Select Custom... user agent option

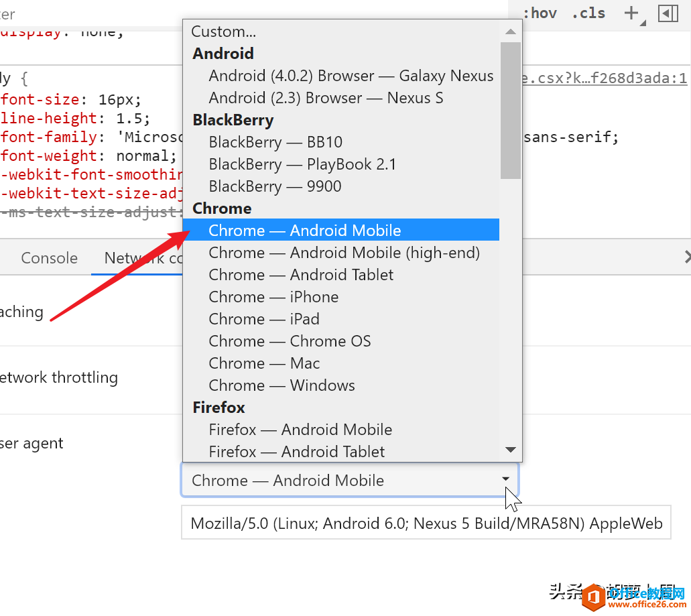pos(340,32)
